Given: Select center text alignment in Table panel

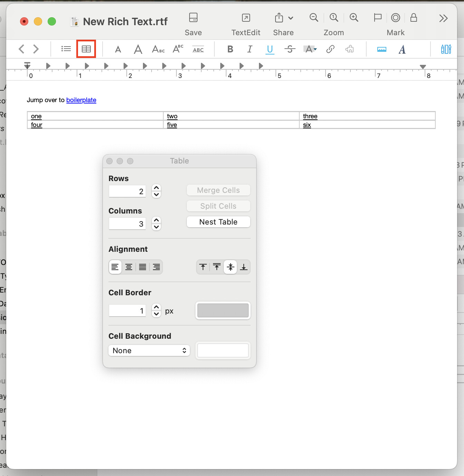Looking at the screenshot, I should point(129,267).
